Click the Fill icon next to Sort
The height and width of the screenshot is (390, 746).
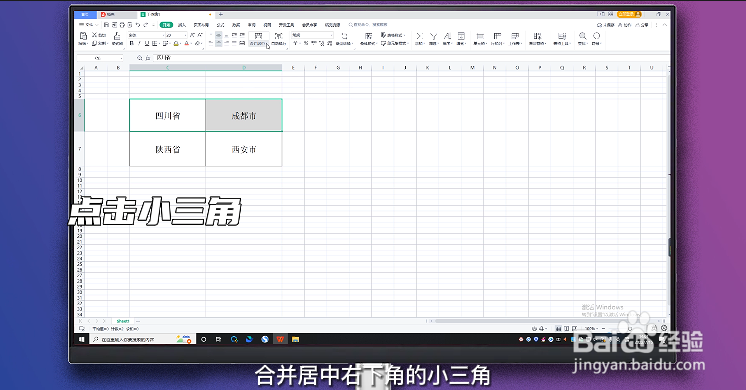point(461,36)
